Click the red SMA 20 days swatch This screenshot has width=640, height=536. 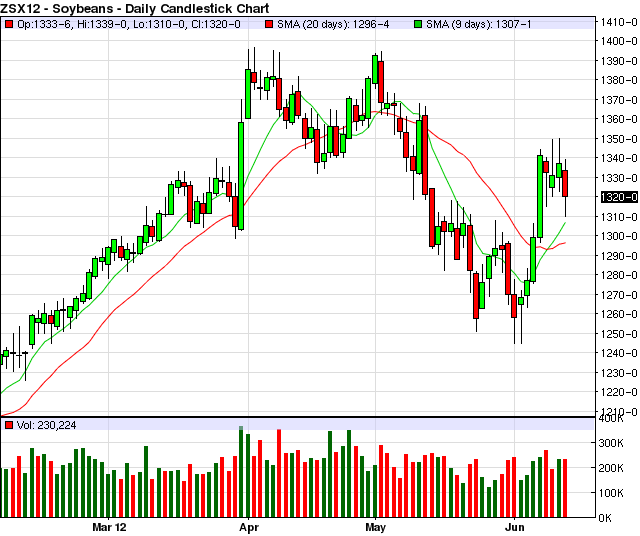[269, 24]
